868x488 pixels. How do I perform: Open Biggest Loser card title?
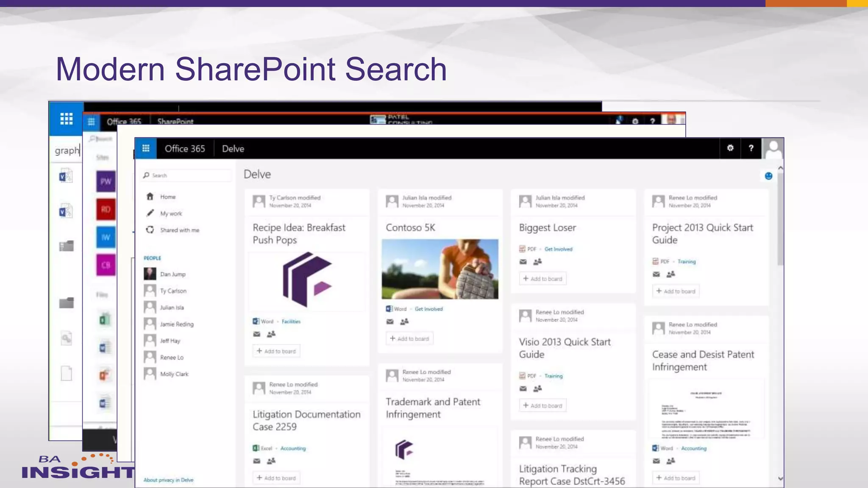pos(547,228)
